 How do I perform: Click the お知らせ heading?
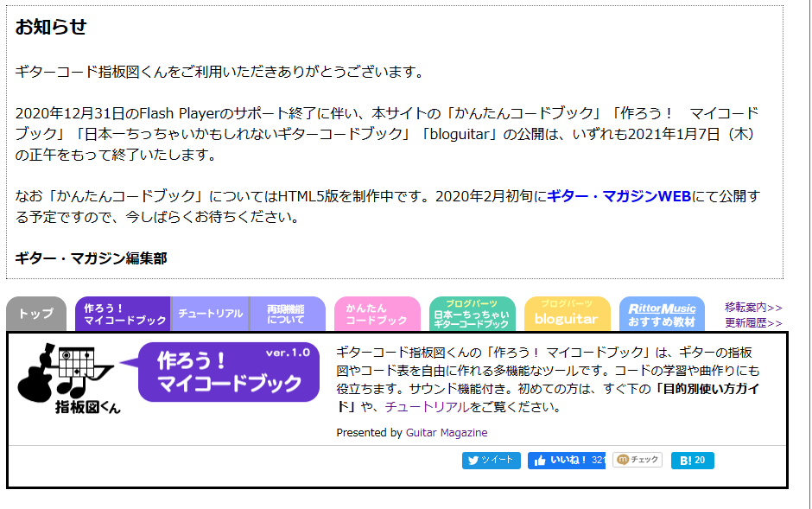[x=51, y=27]
